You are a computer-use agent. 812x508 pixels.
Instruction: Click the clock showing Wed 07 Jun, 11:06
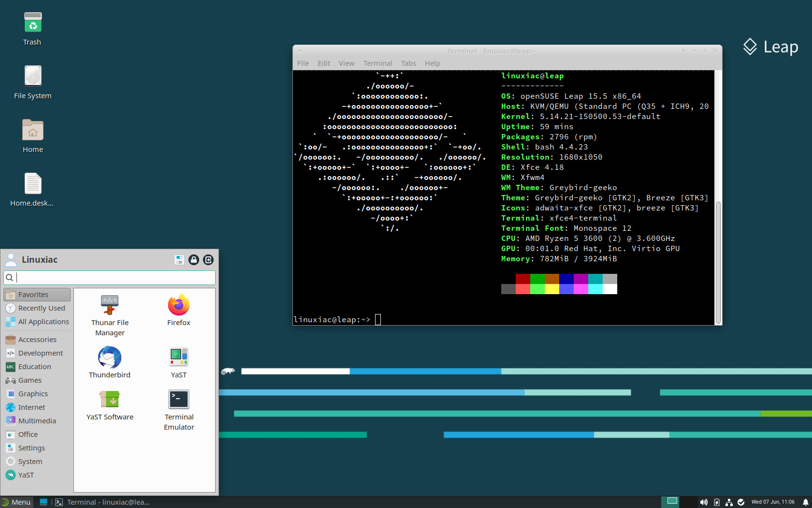pyautogui.click(x=773, y=502)
